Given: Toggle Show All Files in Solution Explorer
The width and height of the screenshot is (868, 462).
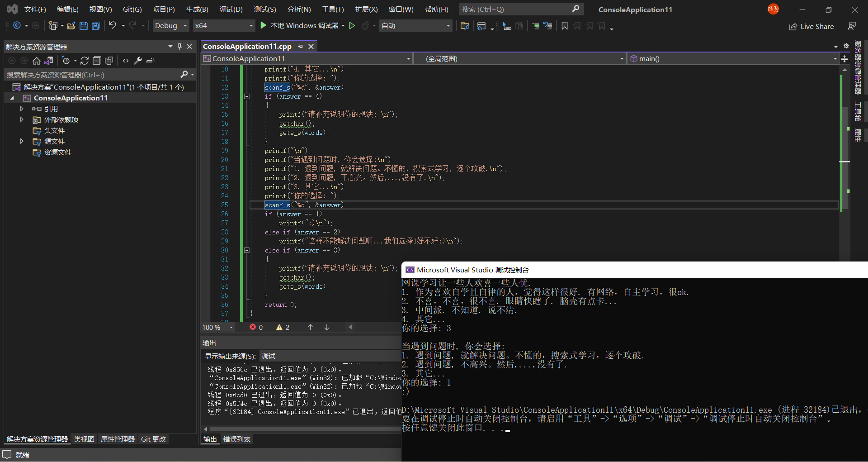Looking at the screenshot, I should 109,61.
